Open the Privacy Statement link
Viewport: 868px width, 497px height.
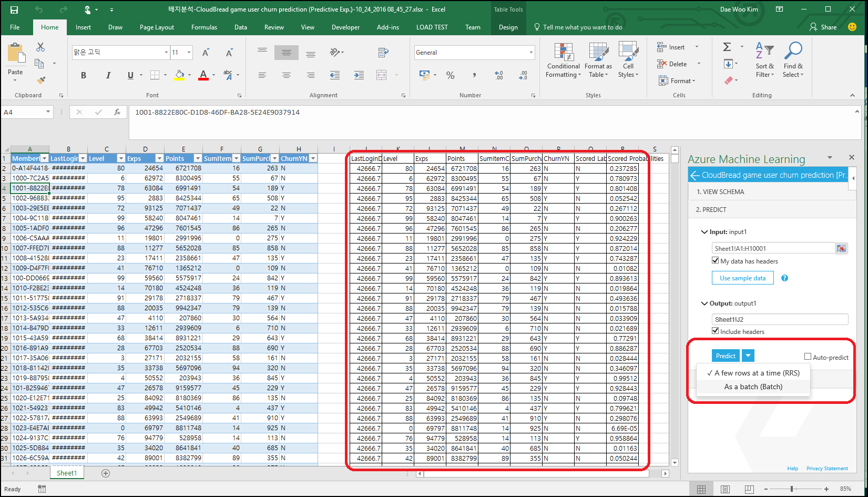point(827,469)
